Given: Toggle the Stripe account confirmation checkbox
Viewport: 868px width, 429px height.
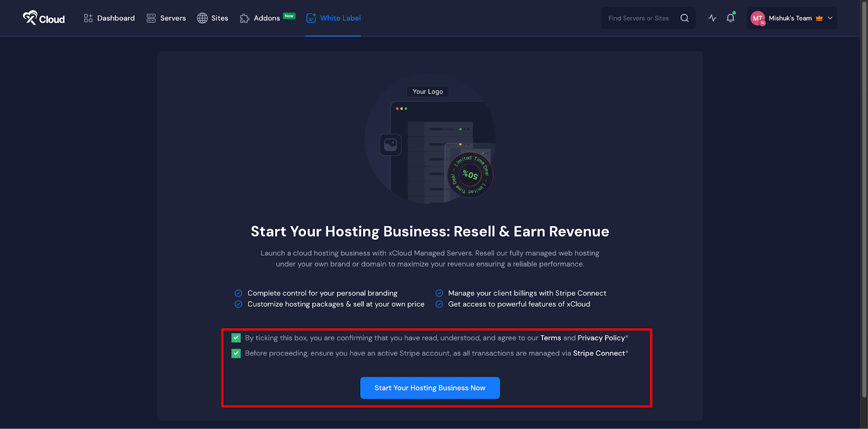Looking at the screenshot, I should (236, 354).
